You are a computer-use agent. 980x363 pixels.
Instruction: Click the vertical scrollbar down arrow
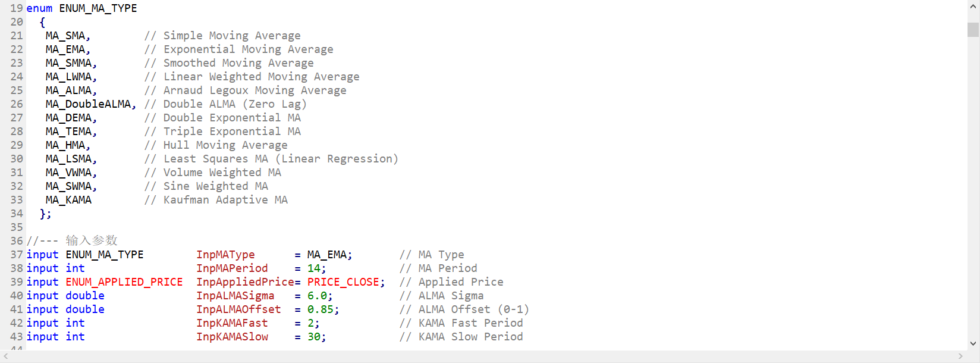(973, 343)
